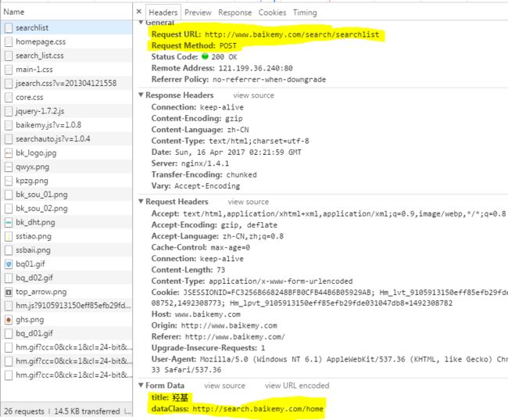Click the jsearch.css file icon
Viewport: 508px width, 420px height.
pos(9,84)
